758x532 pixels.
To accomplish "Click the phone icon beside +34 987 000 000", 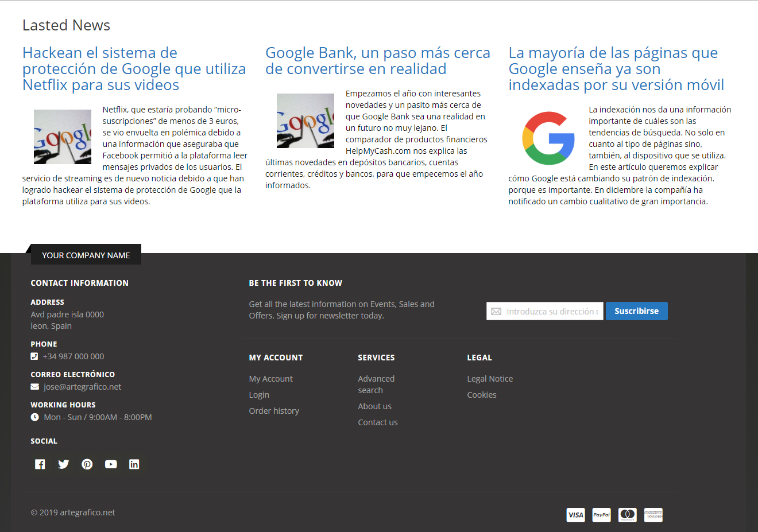I will click(34, 356).
